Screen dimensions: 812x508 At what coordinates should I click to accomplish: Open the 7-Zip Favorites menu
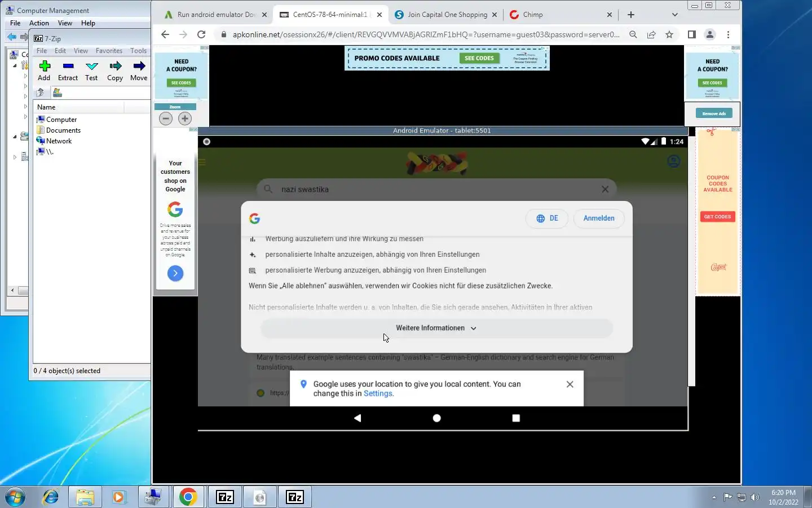coord(109,51)
